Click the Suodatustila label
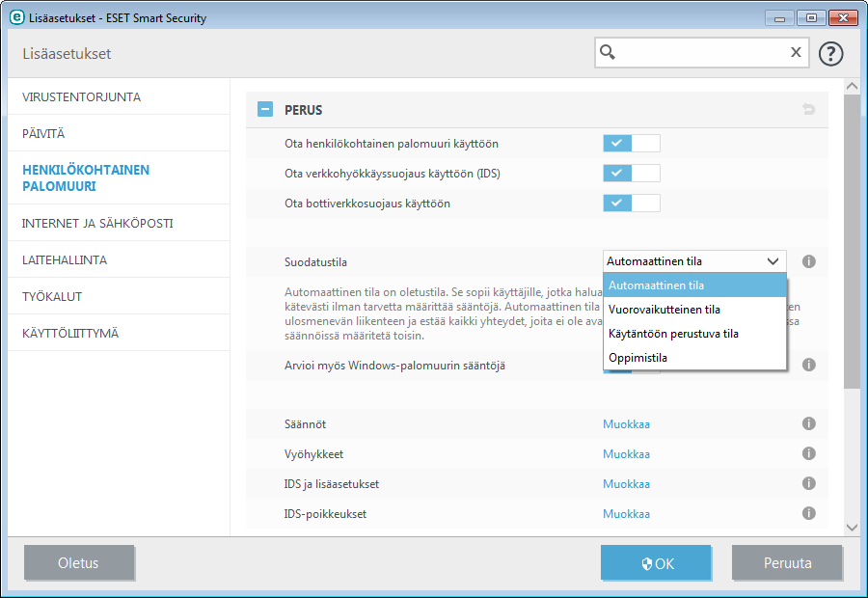Viewport: 868px width, 598px height. [x=315, y=262]
